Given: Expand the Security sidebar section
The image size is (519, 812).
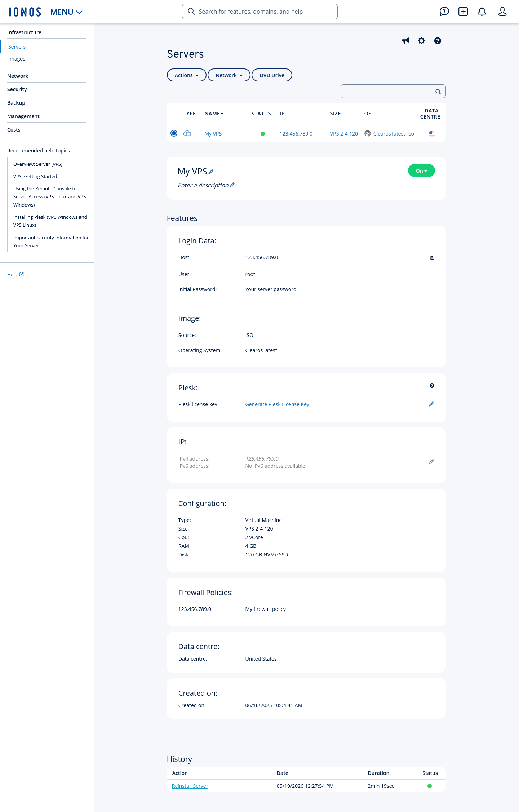Looking at the screenshot, I should coord(17,89).
